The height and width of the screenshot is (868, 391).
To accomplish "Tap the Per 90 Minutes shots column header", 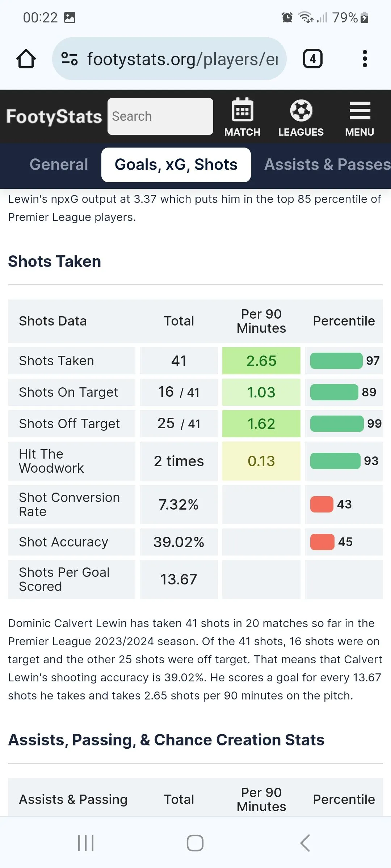I will coord(261,321).
